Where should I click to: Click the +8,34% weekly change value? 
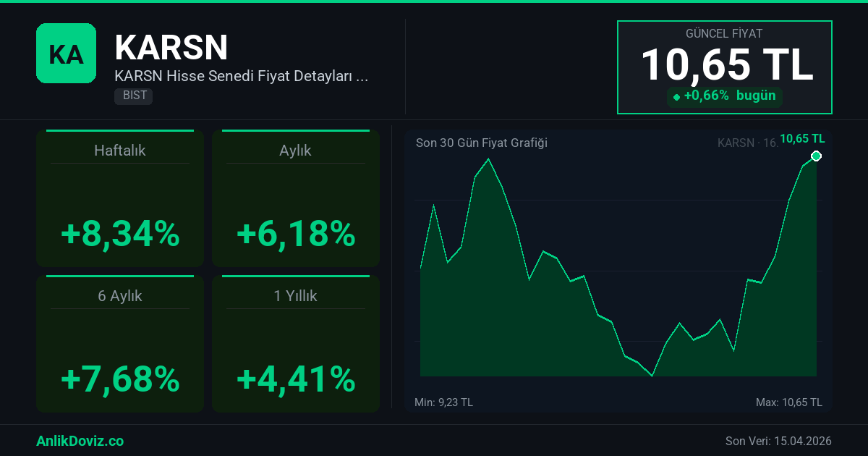tap(120, 234)
